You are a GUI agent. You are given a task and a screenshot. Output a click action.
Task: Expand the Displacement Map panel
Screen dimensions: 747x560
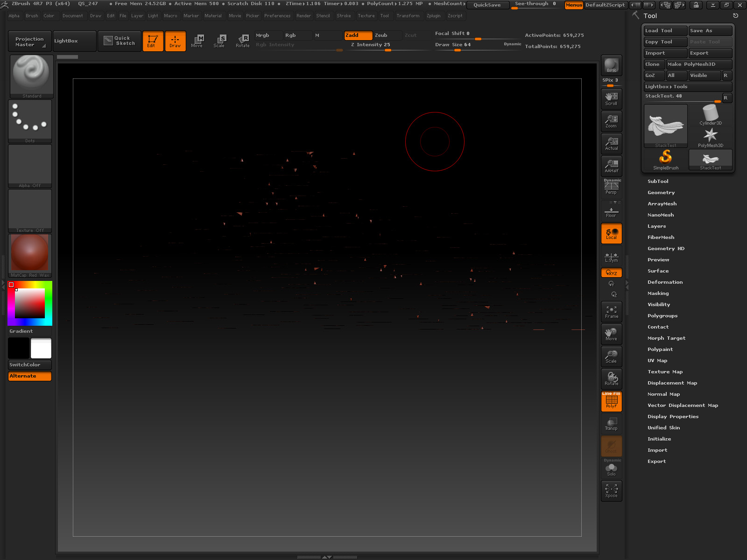[x=672, y=383]
